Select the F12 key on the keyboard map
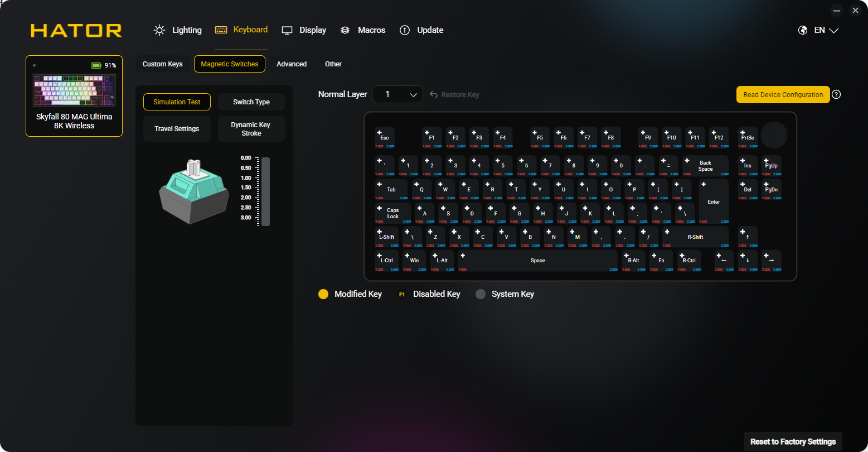This screenshot has width=868, height=452. (x=719, y=137)
